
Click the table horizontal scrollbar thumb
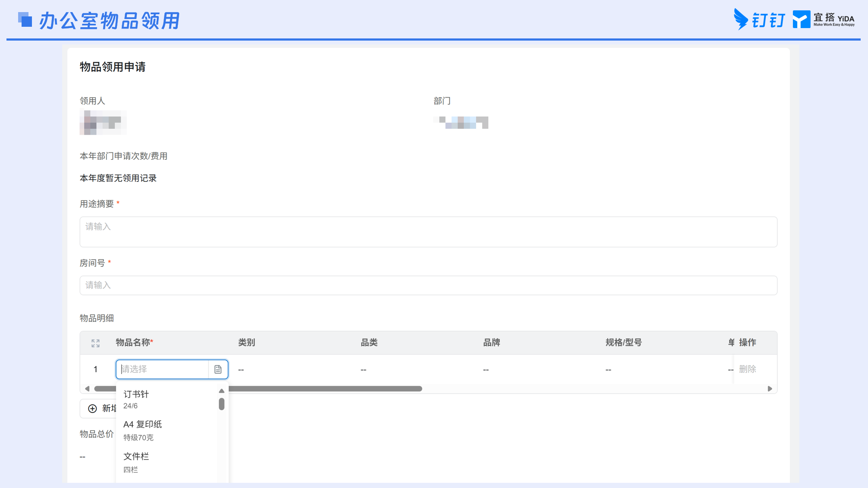coord(258,389)
